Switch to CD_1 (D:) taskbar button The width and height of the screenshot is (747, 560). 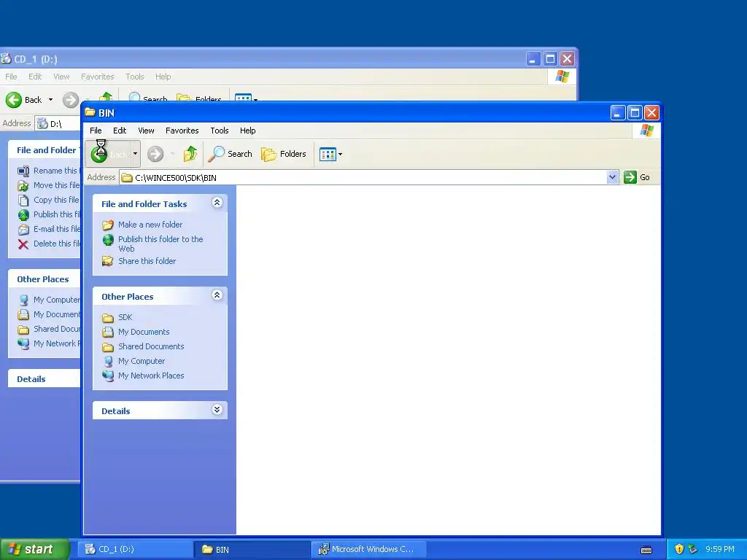point(136,549)
